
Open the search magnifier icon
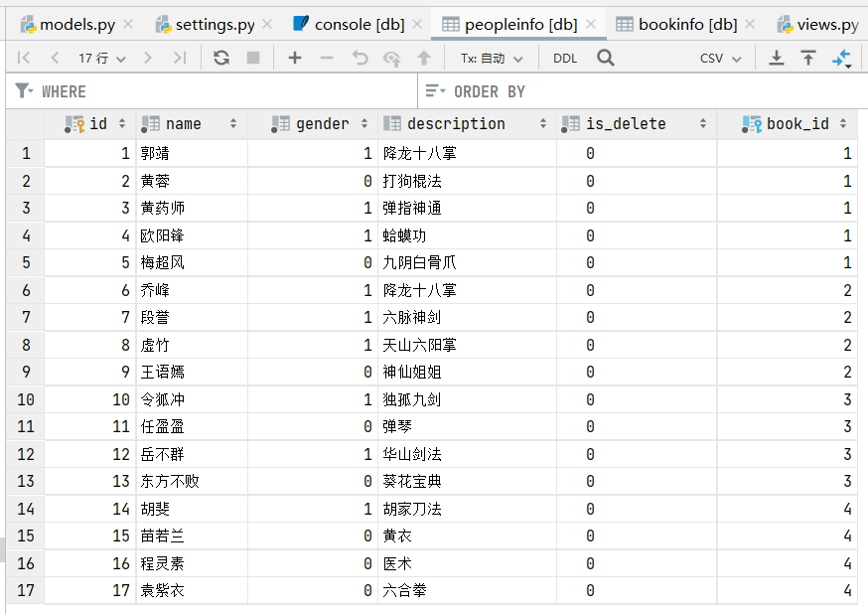point(606,58)
